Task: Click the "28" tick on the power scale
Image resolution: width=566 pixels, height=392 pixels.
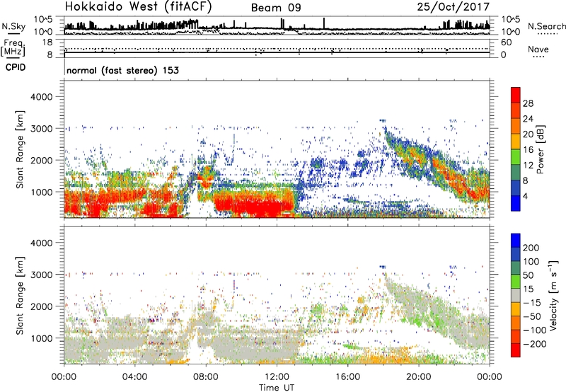Action: [528, 103]
